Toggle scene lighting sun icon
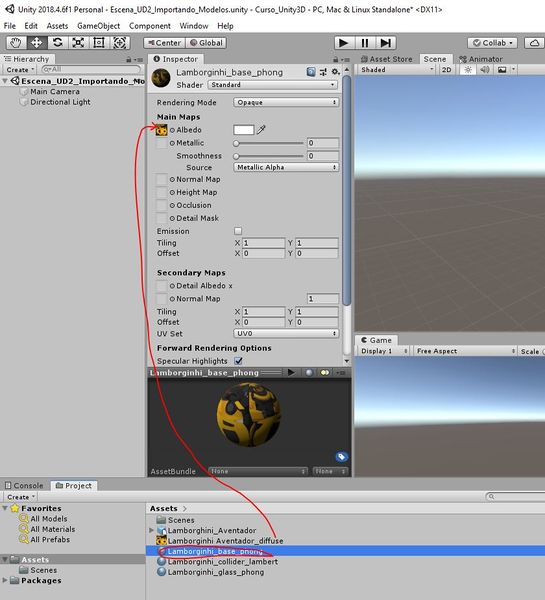This screenshot has width=545, height=600. 468,70
